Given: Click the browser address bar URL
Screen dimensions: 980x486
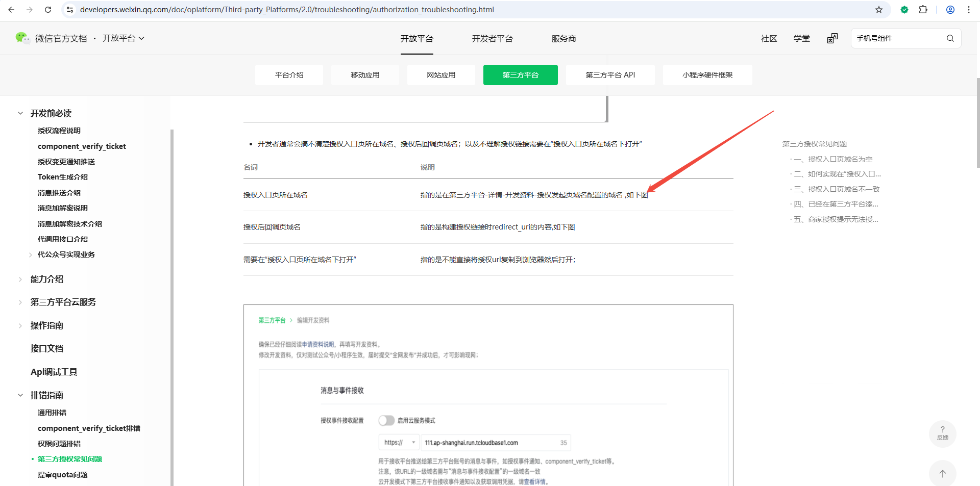Looking at the screenshot, I should [287, 10].
